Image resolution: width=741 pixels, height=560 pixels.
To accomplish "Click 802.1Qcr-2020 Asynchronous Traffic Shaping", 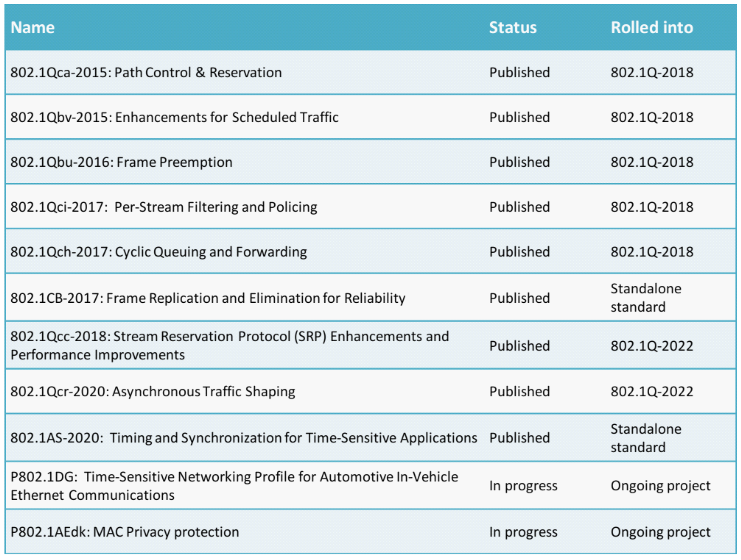I will click(x=153, y=392).
